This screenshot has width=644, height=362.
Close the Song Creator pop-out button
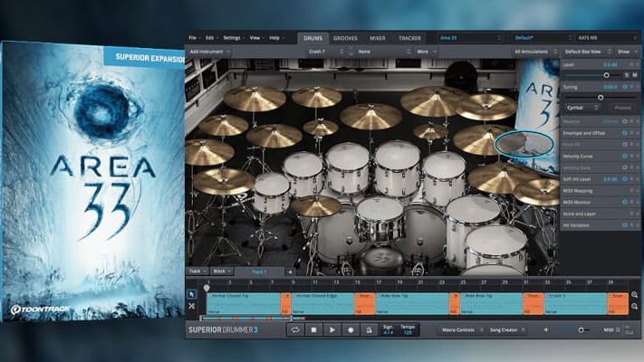(524, 330)
